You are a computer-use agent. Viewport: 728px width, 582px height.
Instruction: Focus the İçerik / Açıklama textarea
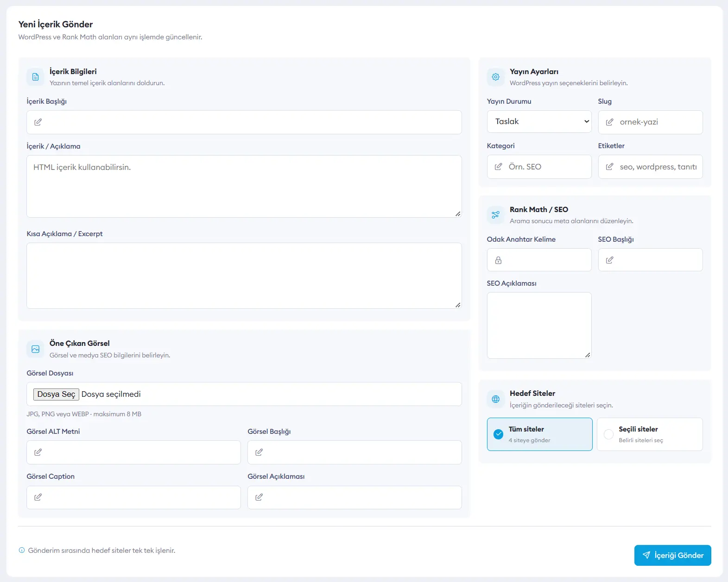point(244,186)
